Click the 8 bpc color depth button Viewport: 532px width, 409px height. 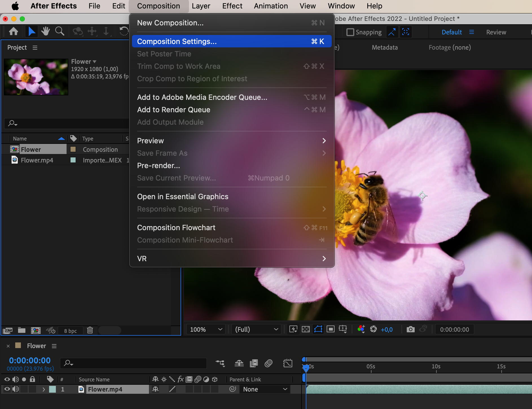point(70,331)
